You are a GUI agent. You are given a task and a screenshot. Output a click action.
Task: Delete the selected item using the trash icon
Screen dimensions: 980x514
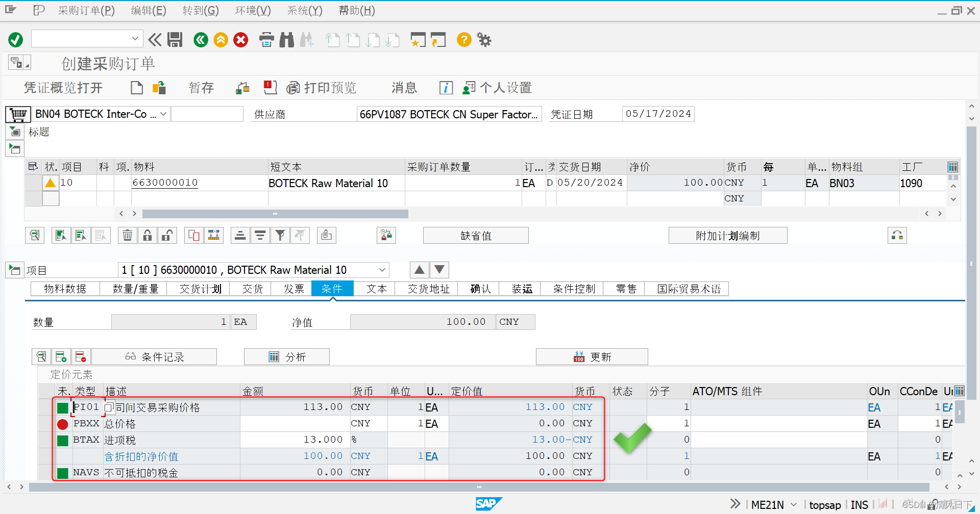click(x=127, y=235)
